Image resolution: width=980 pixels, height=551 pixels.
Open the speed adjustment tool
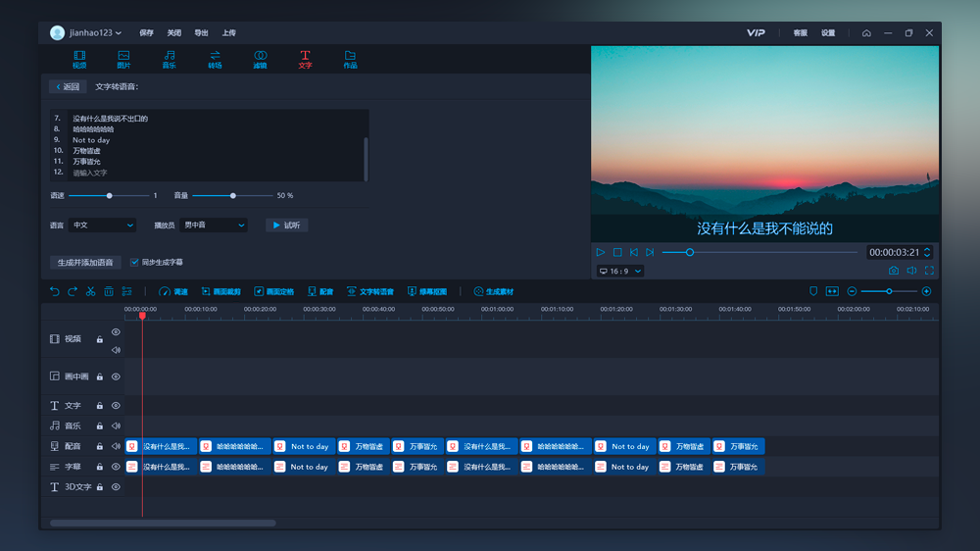tap(173, 291)
